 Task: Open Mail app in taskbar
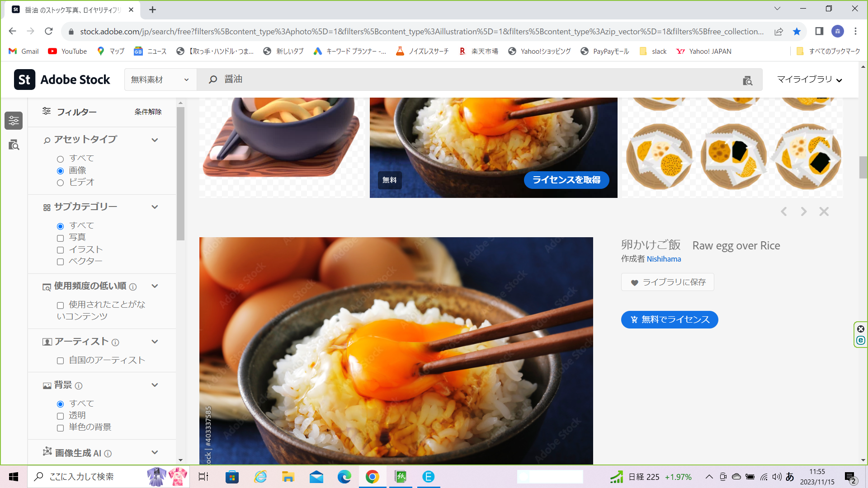(x=316, y=477)
